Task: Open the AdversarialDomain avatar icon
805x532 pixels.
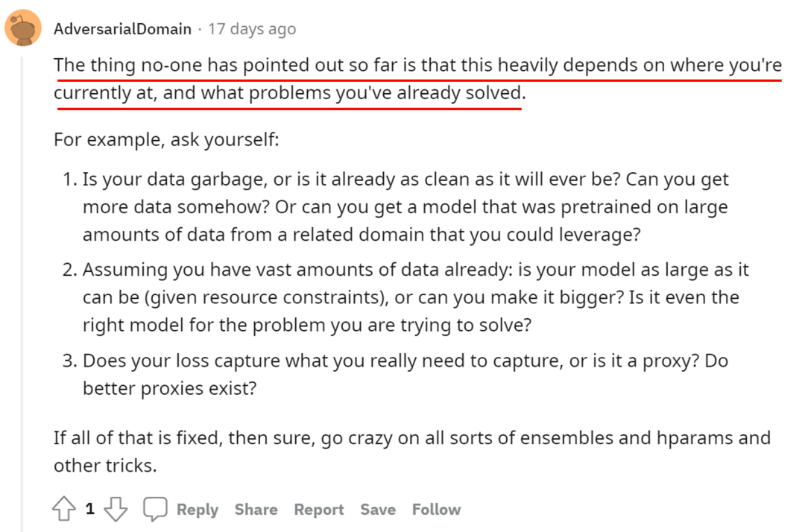Action: (23, 28)
